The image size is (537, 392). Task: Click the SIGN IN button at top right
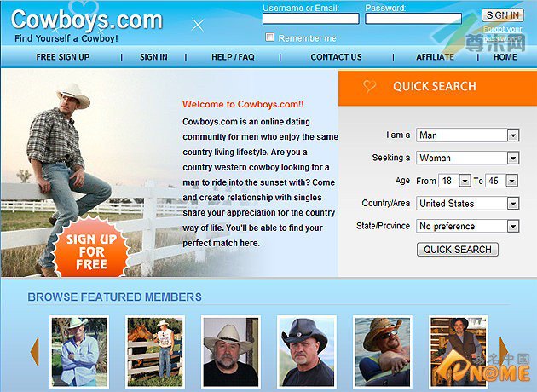(x=503, y=15)
